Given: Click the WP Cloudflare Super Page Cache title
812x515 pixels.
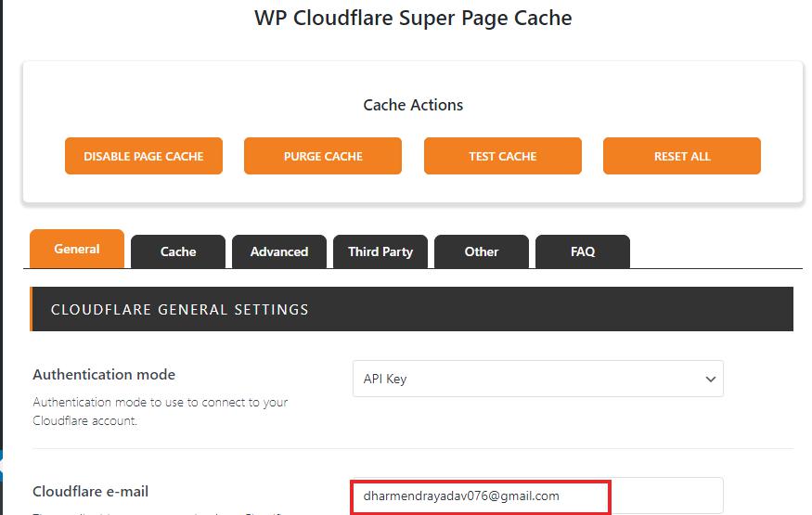Looking at the screenshot, I should point(413,18).
